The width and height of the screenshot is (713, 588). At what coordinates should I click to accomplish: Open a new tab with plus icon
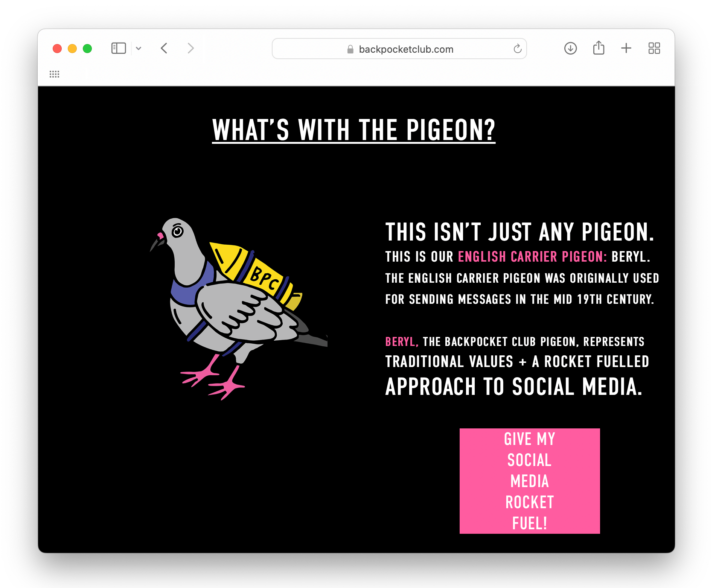coord(626,48)
